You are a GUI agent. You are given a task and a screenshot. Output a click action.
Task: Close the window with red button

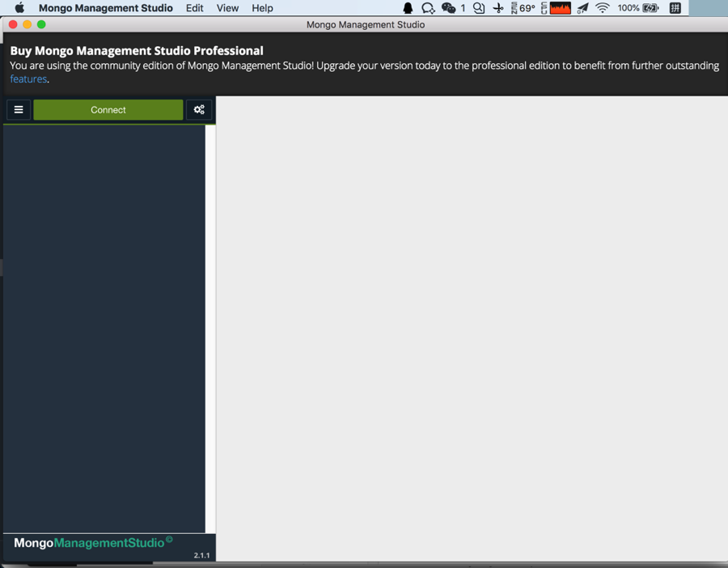tap(13, 24)
